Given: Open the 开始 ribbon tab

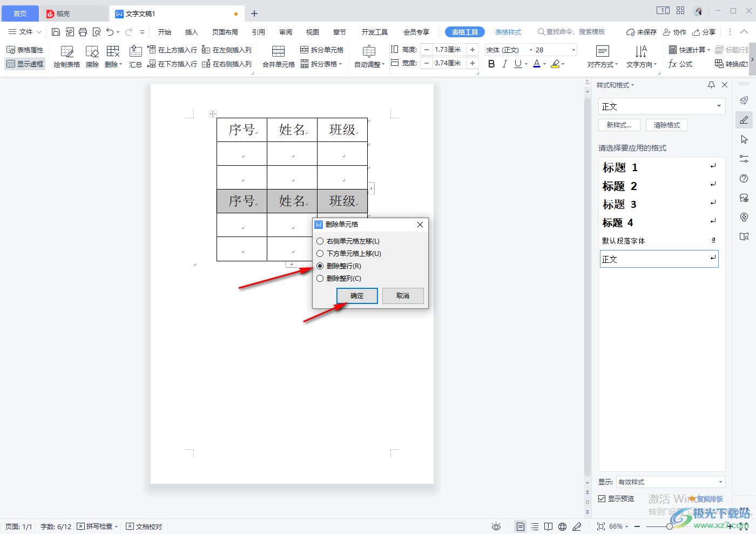Looking at the screenshot, I should tap(165, 32).
